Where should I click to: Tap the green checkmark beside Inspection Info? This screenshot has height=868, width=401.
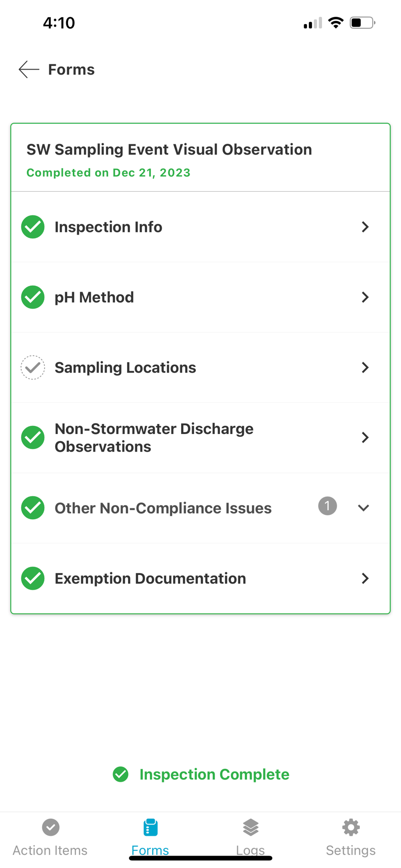tap(32, 227)
